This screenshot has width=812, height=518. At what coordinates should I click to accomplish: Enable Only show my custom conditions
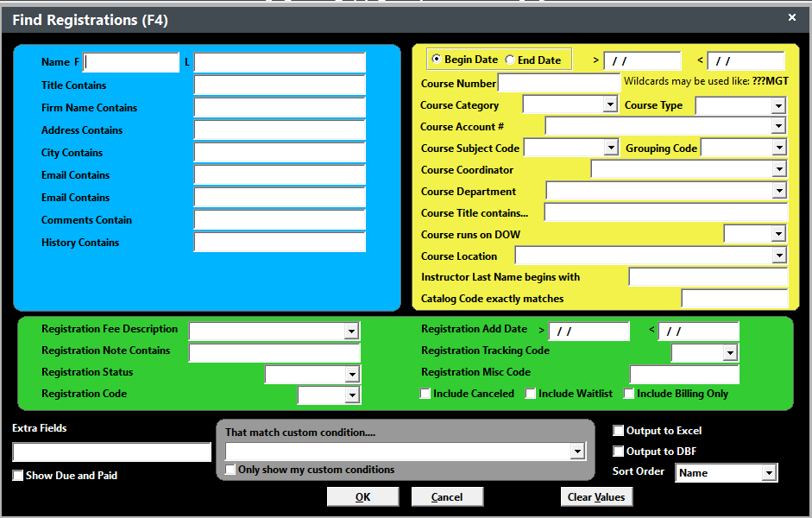(230, 469)
